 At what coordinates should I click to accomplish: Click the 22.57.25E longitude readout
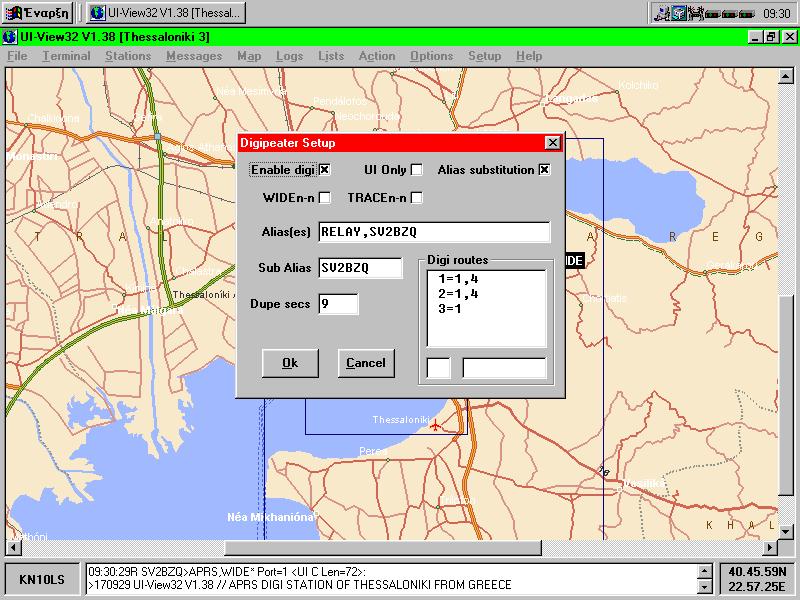[757, 586]
